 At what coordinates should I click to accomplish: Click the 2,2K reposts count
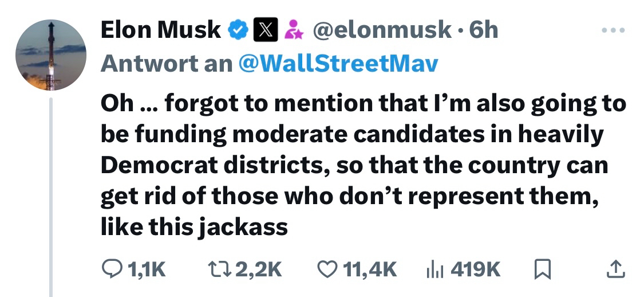pyautogui.click(x=259, y=270)
